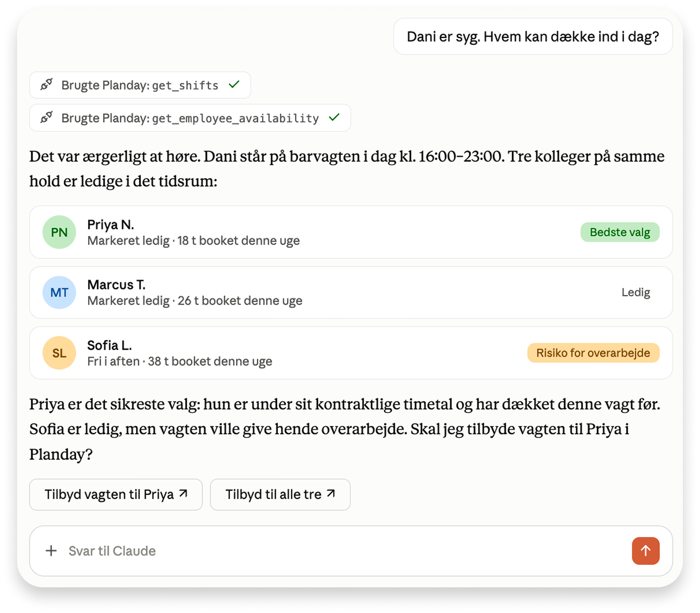The width and height of the screenshot is (700, 613).
Task: Click the SL avatar for Sofia
Action: [x=59, y=353]
